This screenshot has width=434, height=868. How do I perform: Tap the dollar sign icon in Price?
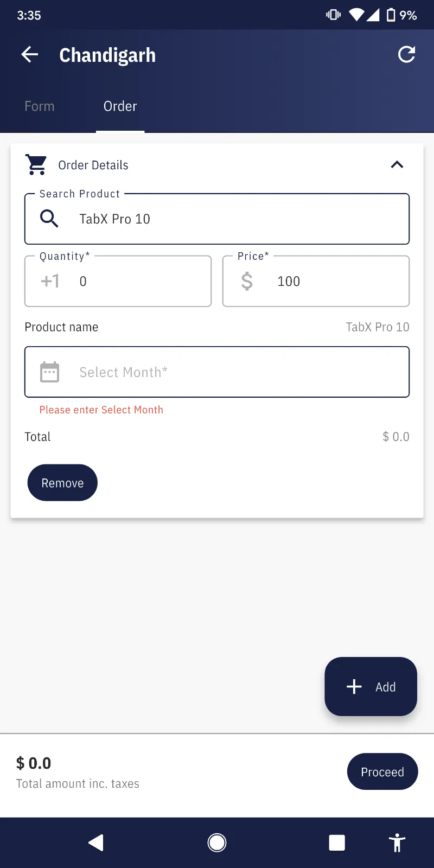tap(247, 281)
